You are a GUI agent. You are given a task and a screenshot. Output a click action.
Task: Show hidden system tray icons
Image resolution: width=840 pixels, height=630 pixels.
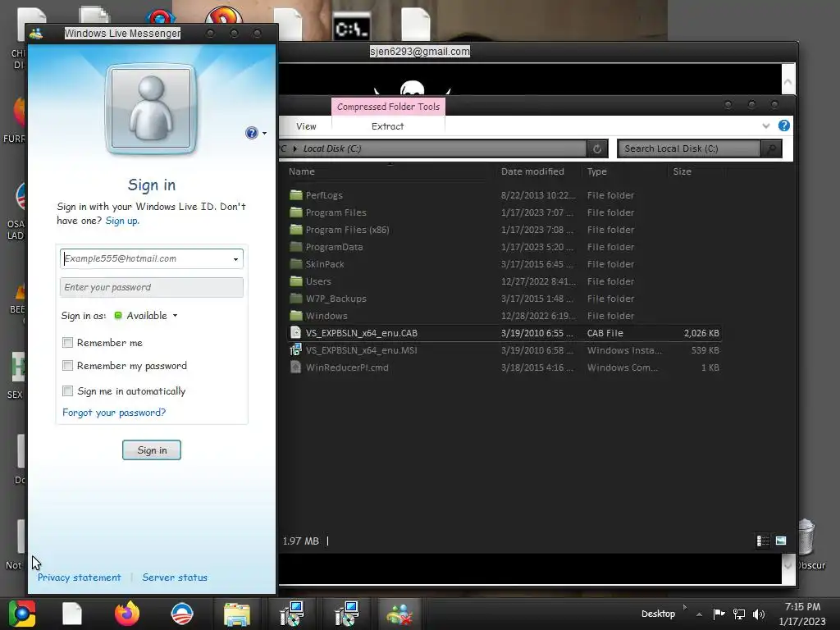(x=699, y=614)
